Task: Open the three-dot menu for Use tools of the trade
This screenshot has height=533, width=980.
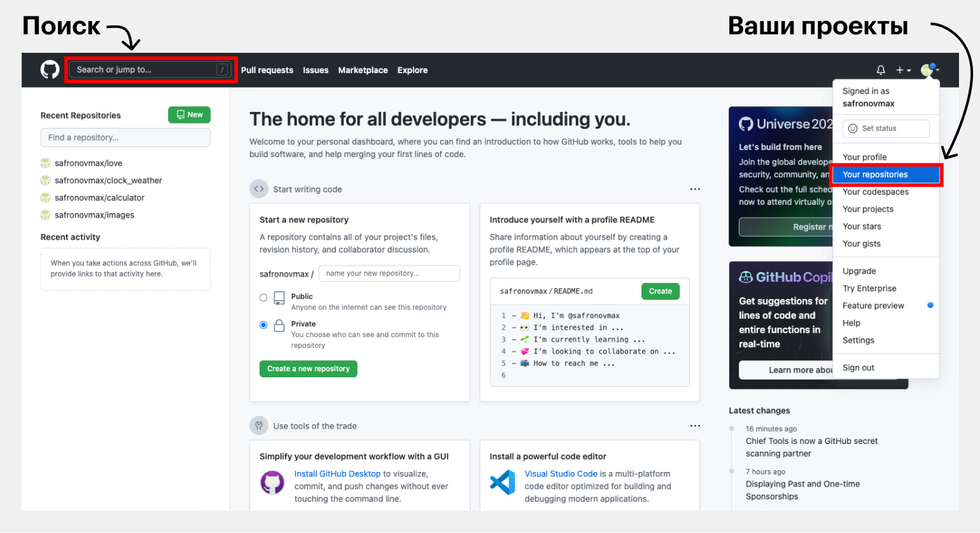Action: 695,426
